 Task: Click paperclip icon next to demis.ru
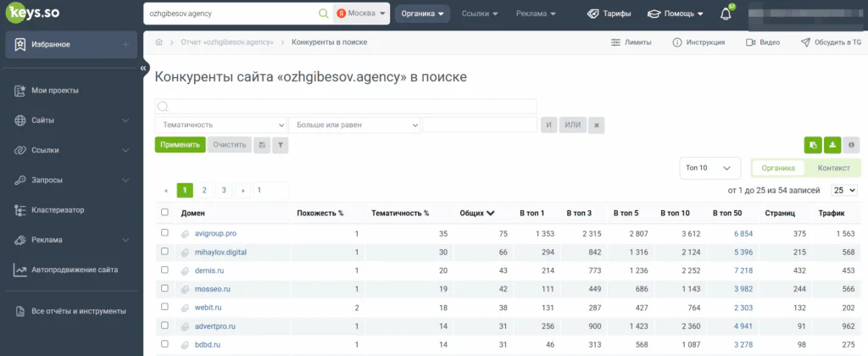(x=186, y=270)
